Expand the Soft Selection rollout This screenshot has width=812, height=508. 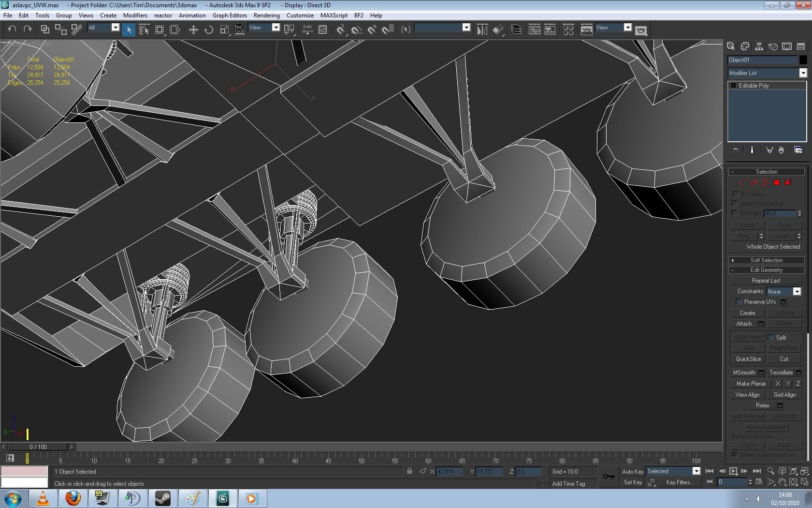[x=766, y=260]
